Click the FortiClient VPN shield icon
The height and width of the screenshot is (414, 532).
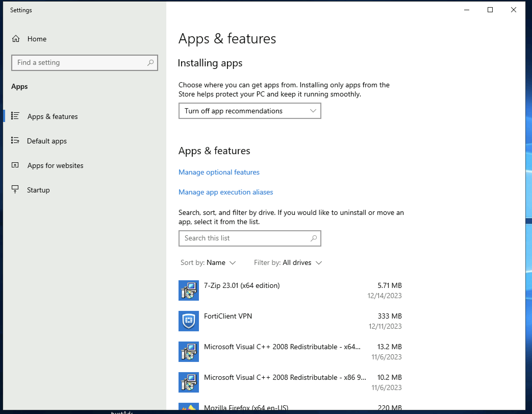(x=188, y=321)
